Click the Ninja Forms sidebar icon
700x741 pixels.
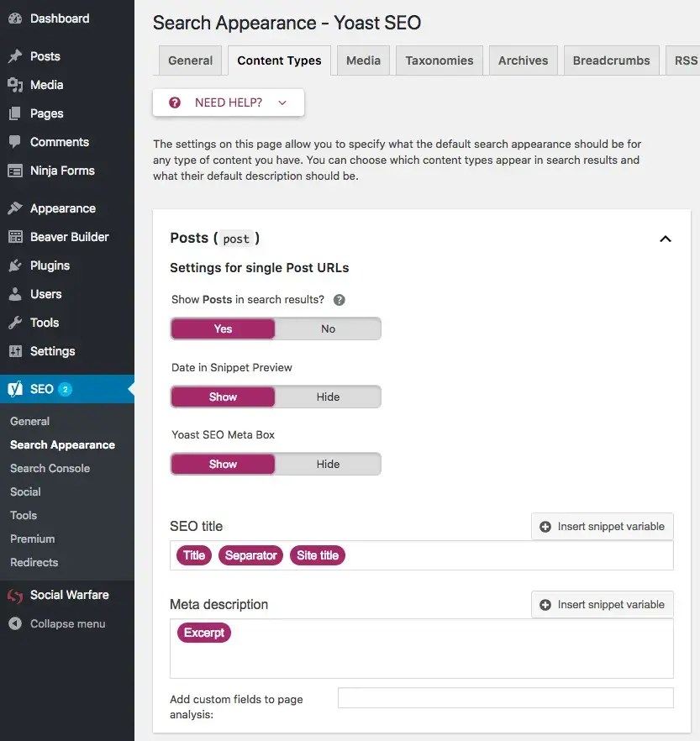click(15, 171)
